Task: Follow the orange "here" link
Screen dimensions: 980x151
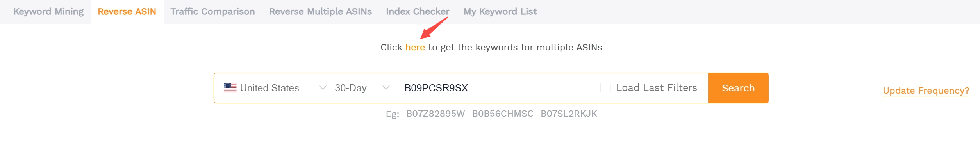Action: pos(415,47)
